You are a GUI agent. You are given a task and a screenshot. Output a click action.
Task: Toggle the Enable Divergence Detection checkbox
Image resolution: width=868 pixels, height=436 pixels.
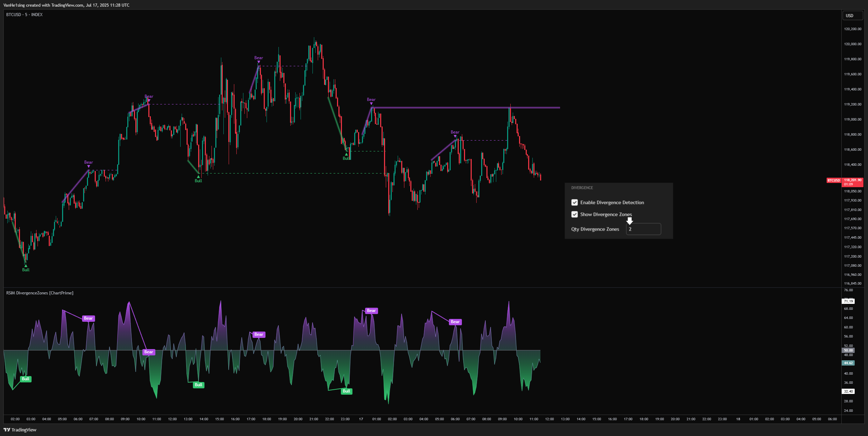(574, 203)
